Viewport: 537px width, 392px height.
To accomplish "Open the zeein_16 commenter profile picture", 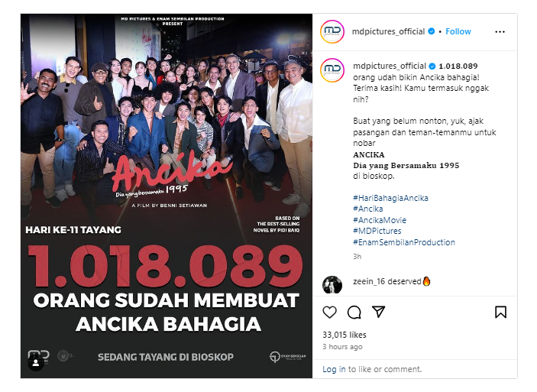I will (x=332, y=285).
